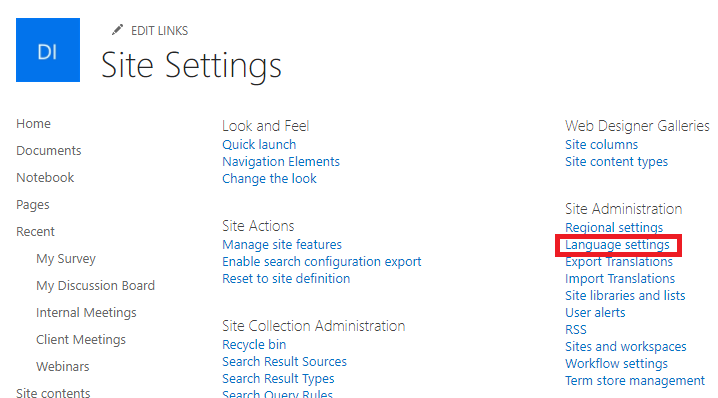Open EDIT LINKS in the header
Image resolution: width=718 pixels, height=398 pixels.
pos(159,31)
